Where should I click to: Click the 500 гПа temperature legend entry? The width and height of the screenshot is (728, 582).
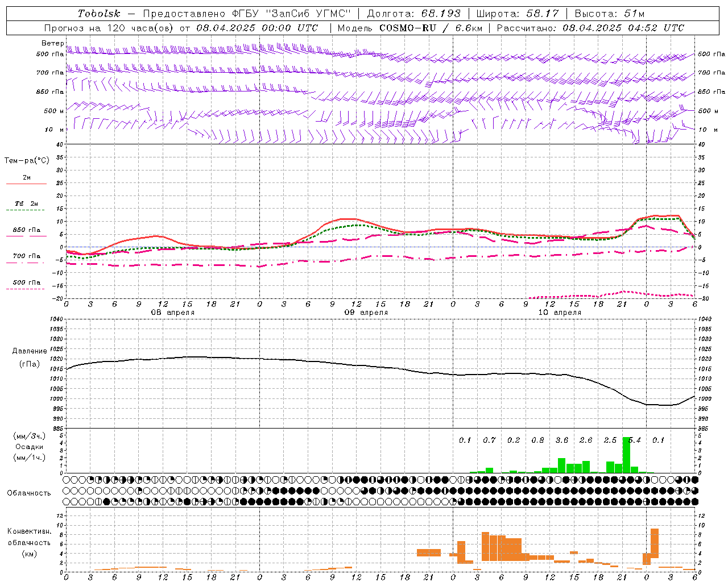click(27, 282)
